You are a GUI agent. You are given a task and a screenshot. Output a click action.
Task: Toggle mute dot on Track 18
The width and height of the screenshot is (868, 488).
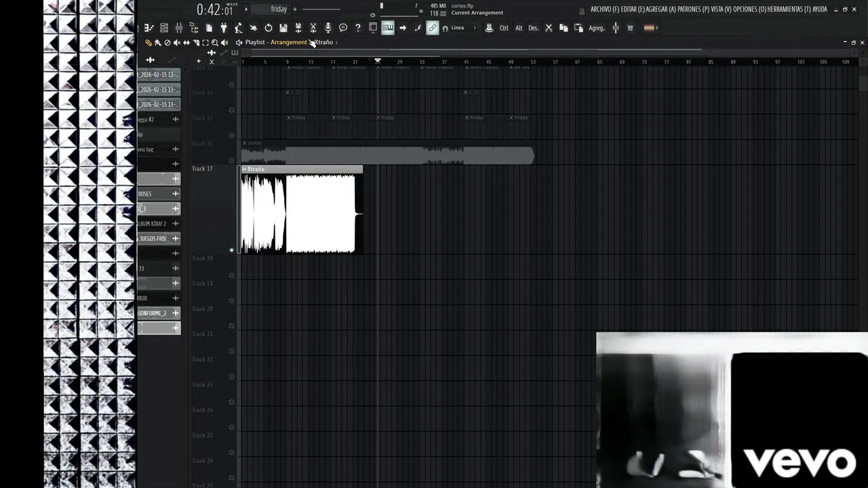[231, 275]
